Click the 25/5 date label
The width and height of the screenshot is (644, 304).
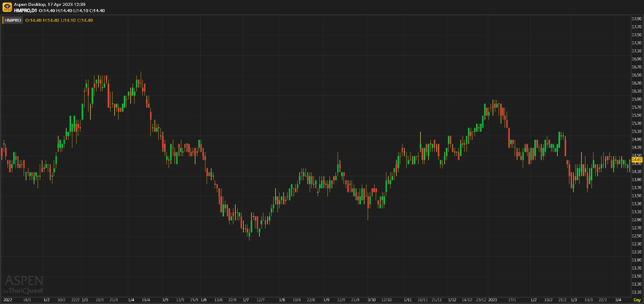pos(194,300)
